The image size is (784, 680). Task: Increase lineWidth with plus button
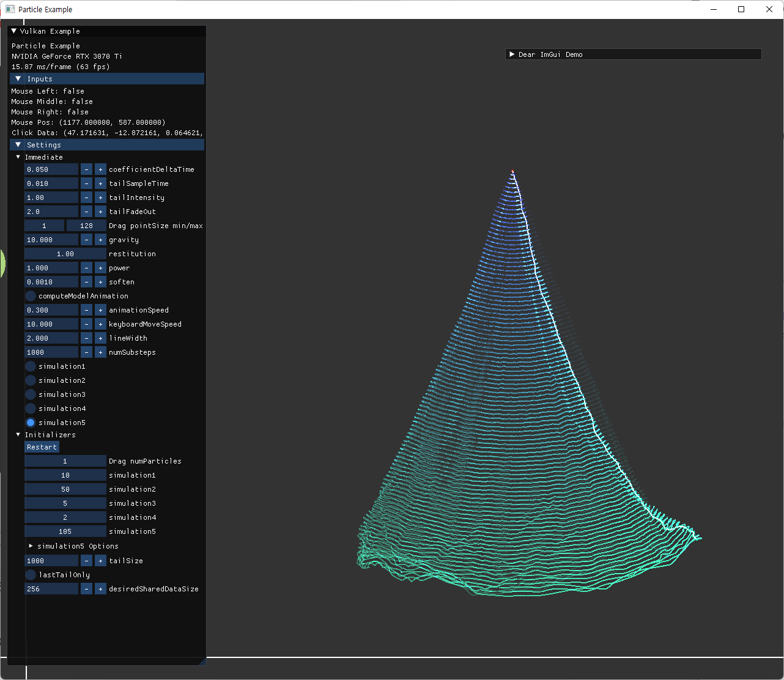[100, 338]
